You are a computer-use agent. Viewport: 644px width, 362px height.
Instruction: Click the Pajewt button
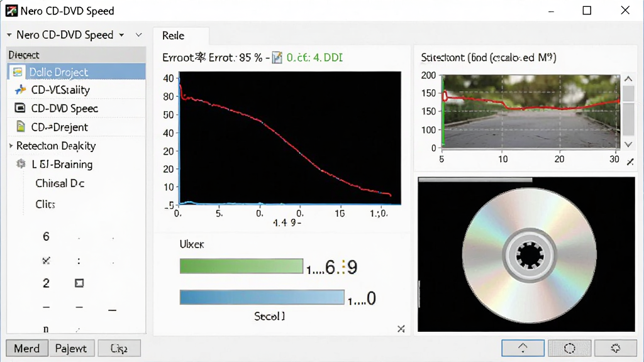(71, 348)
